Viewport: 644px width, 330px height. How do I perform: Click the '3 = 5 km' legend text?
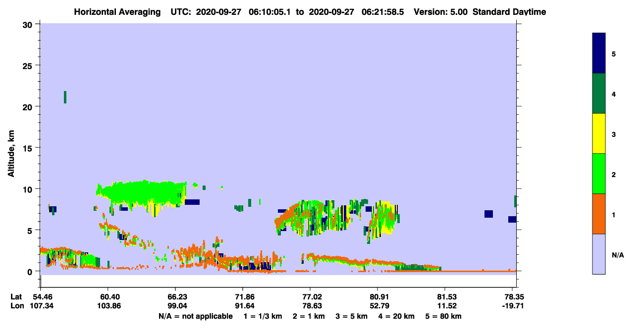(x=351, y=316)
